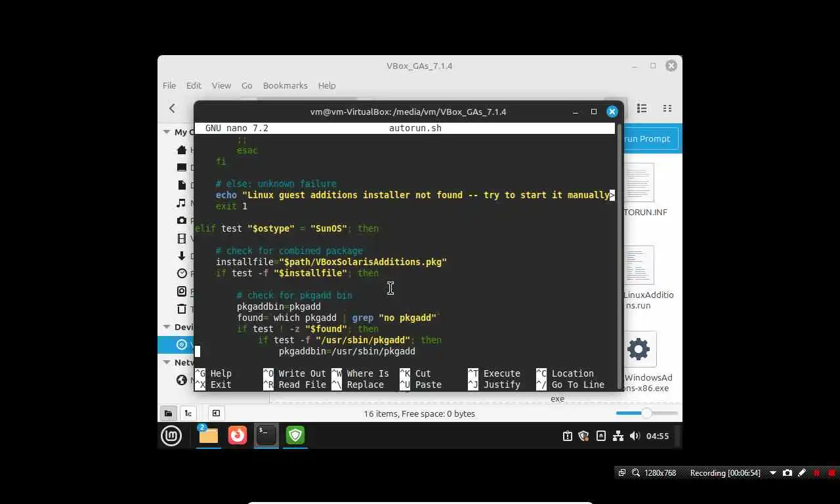Select the Terminal icon in taskbar
This screenshot has width=840, height=504.
(266, 434)
